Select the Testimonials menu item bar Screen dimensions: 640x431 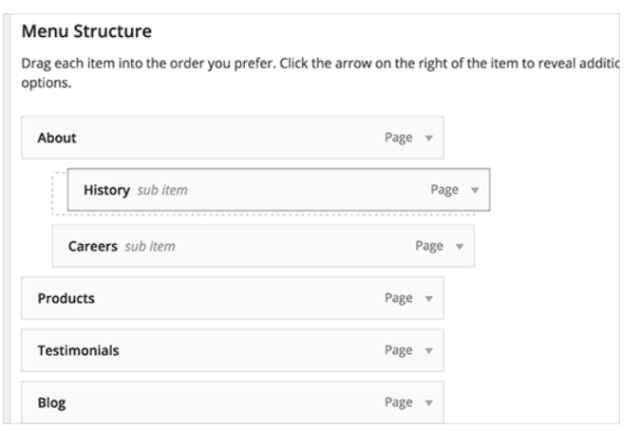click(x=233, y=350)
